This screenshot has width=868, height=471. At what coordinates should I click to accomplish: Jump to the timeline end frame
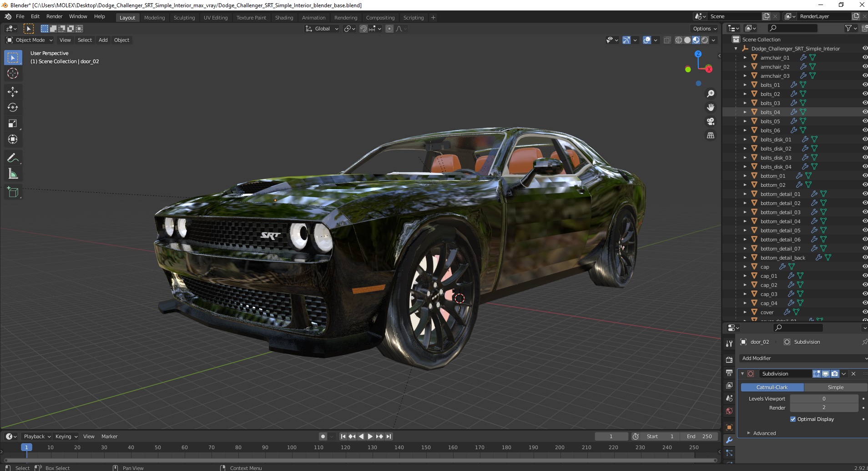click(389, 436)
